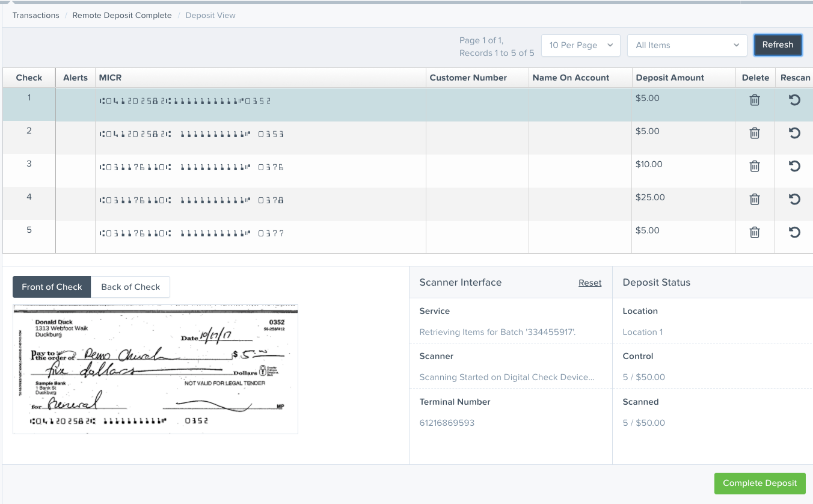Open the 10 Per Page dropdown
Screen dimensions: 813x504
click(x=580, y=45)
